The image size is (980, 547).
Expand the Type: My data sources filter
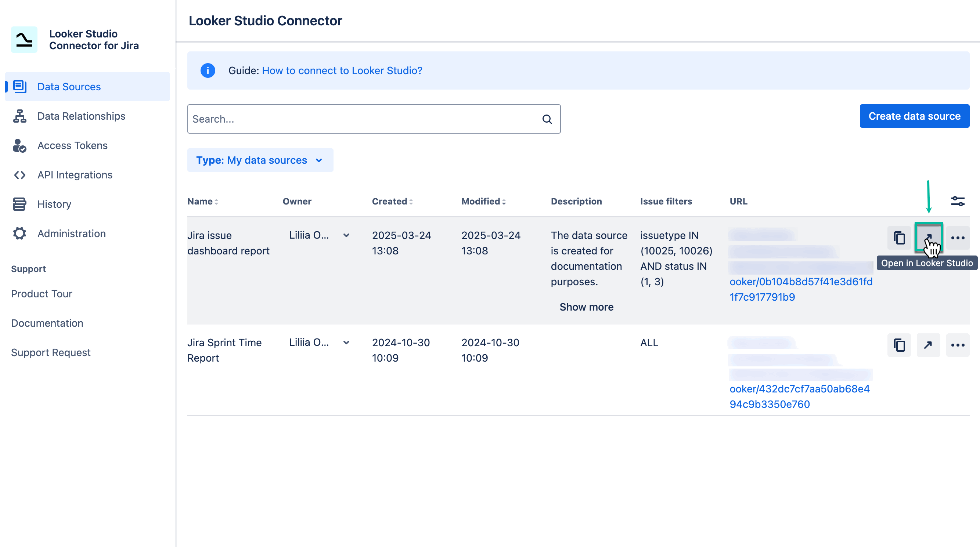[x=260, y=160]
